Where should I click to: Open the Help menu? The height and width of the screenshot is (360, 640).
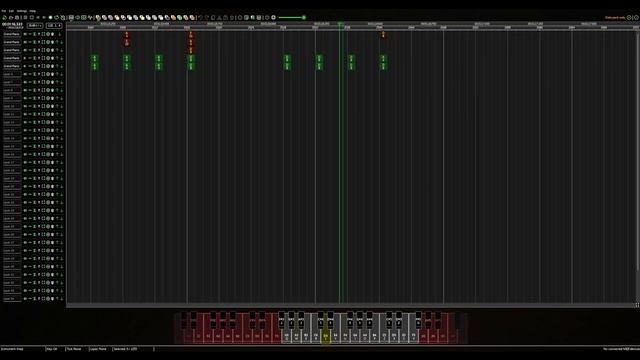(33, 11)
